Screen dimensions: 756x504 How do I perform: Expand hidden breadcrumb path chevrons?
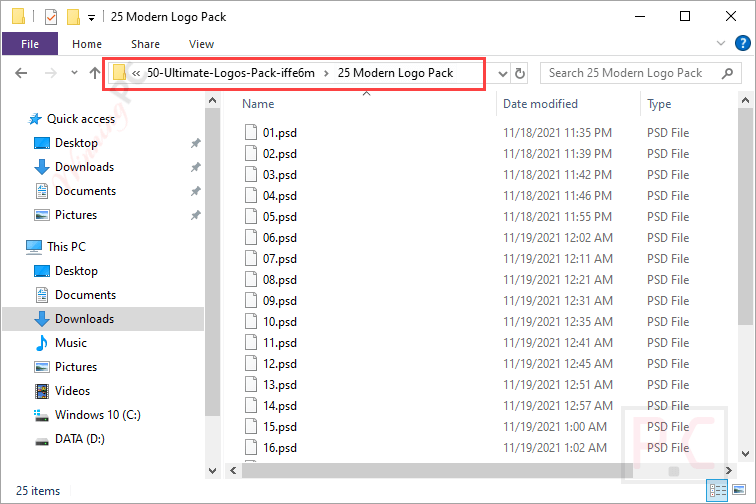click(x=136, y=73)
